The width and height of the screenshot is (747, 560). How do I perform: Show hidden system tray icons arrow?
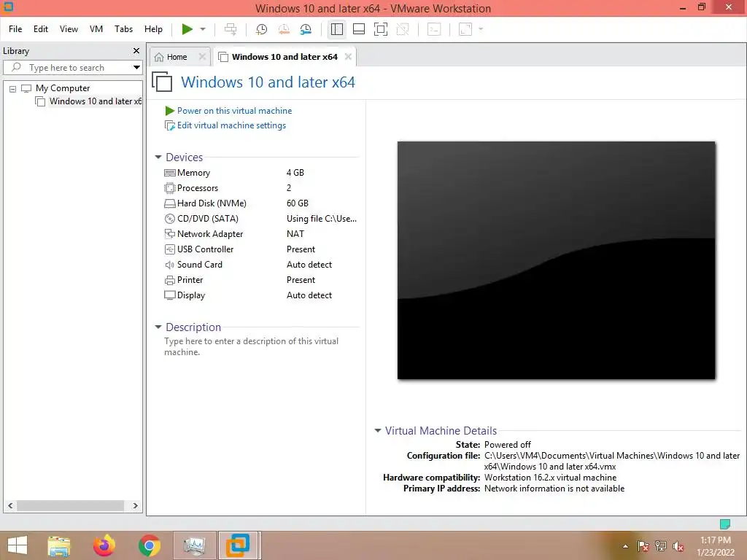coord(625,546)
